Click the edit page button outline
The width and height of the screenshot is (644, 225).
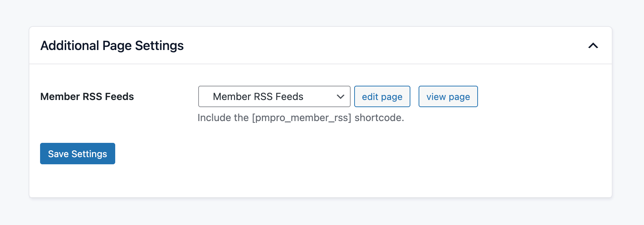[382, 96]
